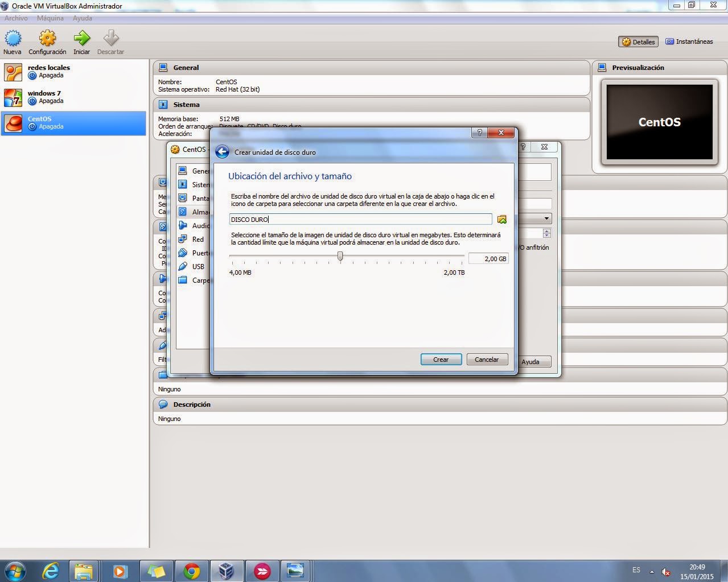The image size is (728, 582).
Task: Select the redes locales virtual machine
Action: (x=73, y=72)
